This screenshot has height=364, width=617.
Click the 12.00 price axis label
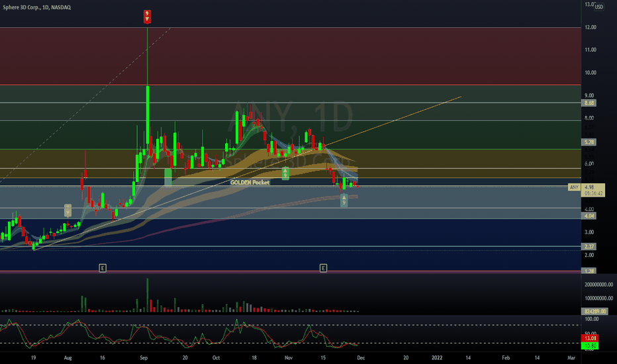pyautogui.click(x=591, y=27)
